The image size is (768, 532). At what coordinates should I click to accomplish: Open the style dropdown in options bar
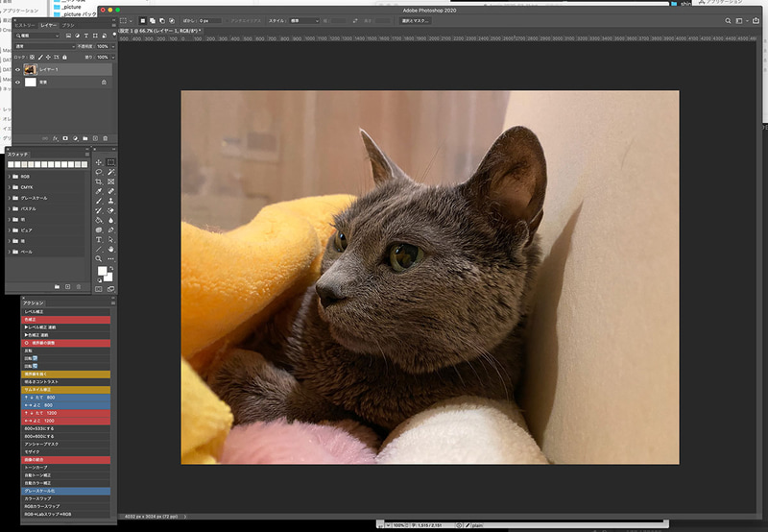[x=304, y=21]
